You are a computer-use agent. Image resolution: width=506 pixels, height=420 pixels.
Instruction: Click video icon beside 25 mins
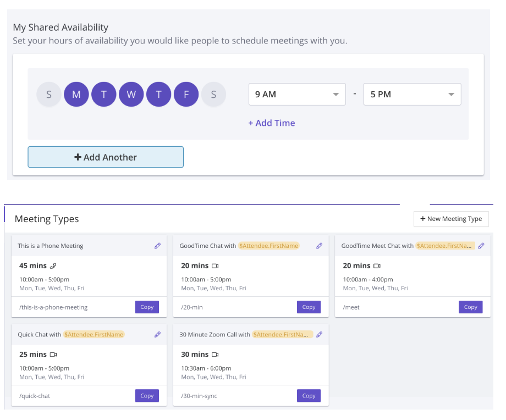(53, 355)
